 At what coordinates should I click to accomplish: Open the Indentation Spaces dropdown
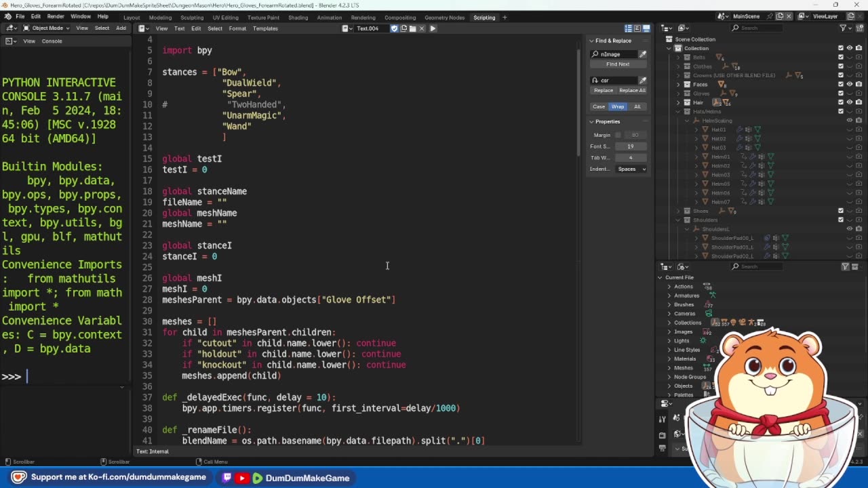pos(631,169)
